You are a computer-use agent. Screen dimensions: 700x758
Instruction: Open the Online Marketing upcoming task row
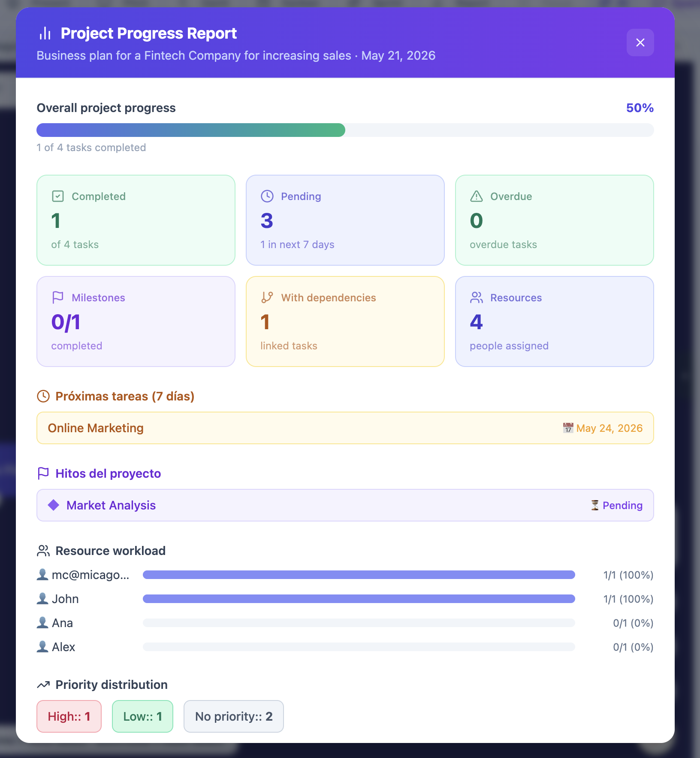point(345,428)
